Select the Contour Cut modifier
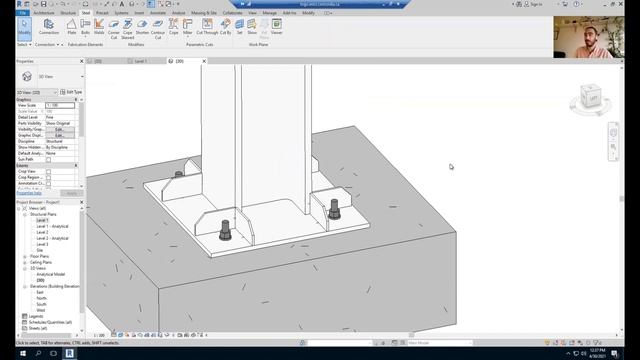The width and height of the screenshot is (640, 360). 158,29
